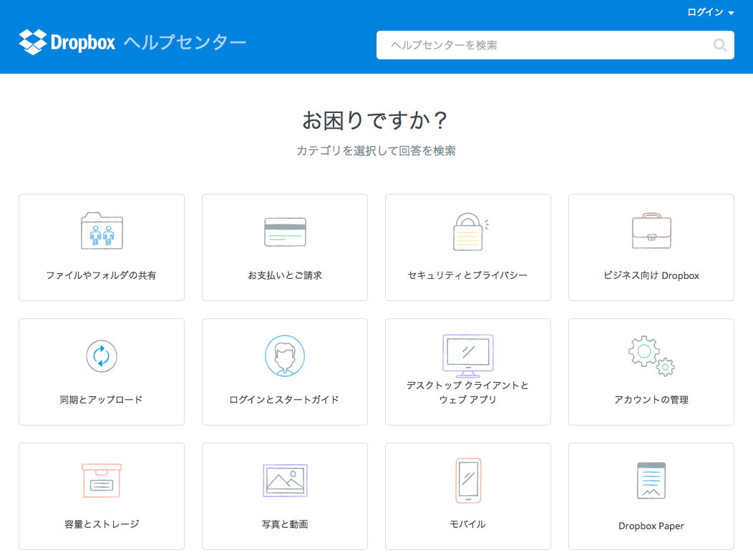Viewport: 753px width, 560px height.
Task: Click the circular sync arrows icon
Action: [x=102, y=356]
